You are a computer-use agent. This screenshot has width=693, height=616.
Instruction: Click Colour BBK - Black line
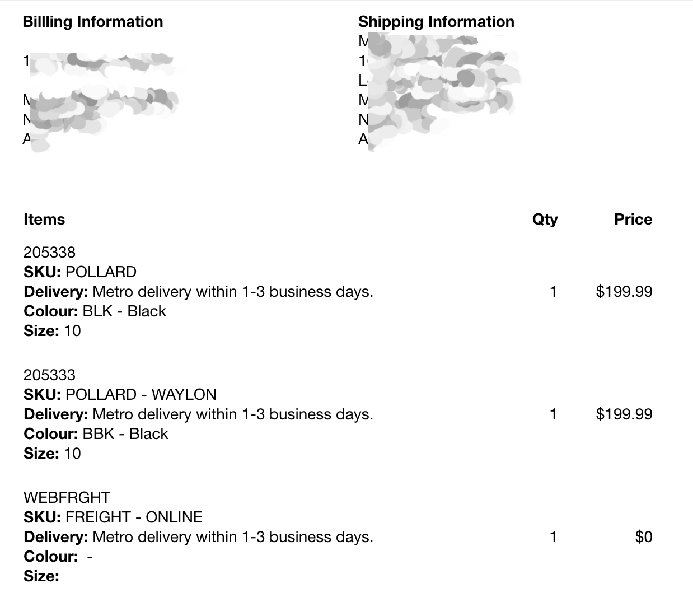96,434
